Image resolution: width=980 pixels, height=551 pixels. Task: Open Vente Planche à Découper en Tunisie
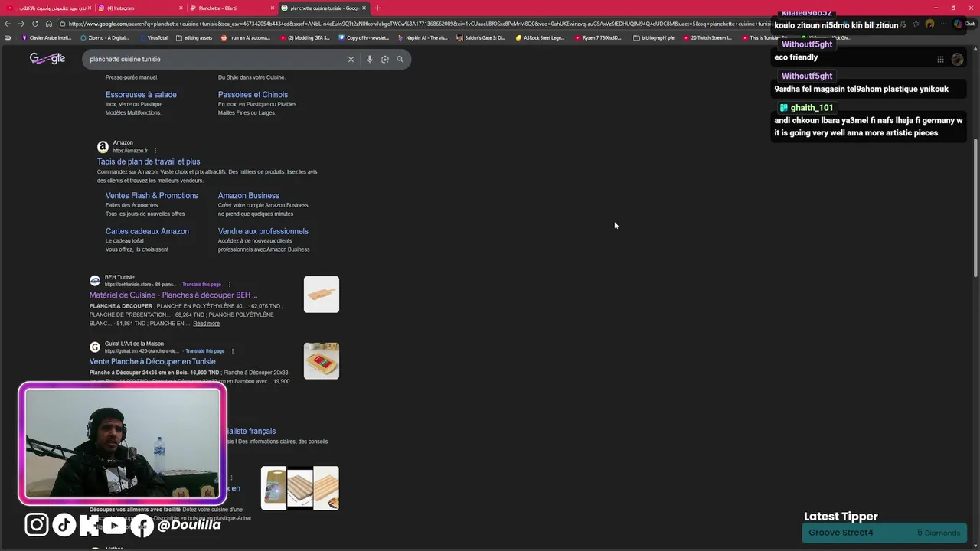tap(152, 362)
